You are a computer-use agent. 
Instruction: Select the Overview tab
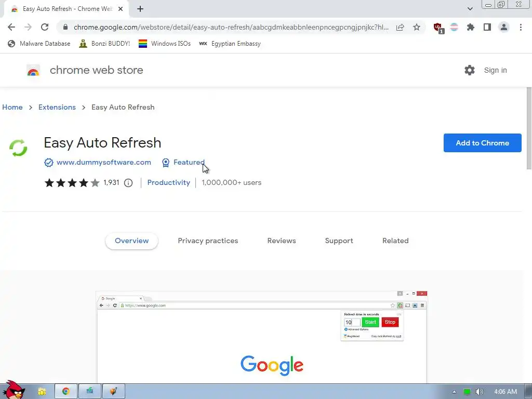tap(131, 241)
